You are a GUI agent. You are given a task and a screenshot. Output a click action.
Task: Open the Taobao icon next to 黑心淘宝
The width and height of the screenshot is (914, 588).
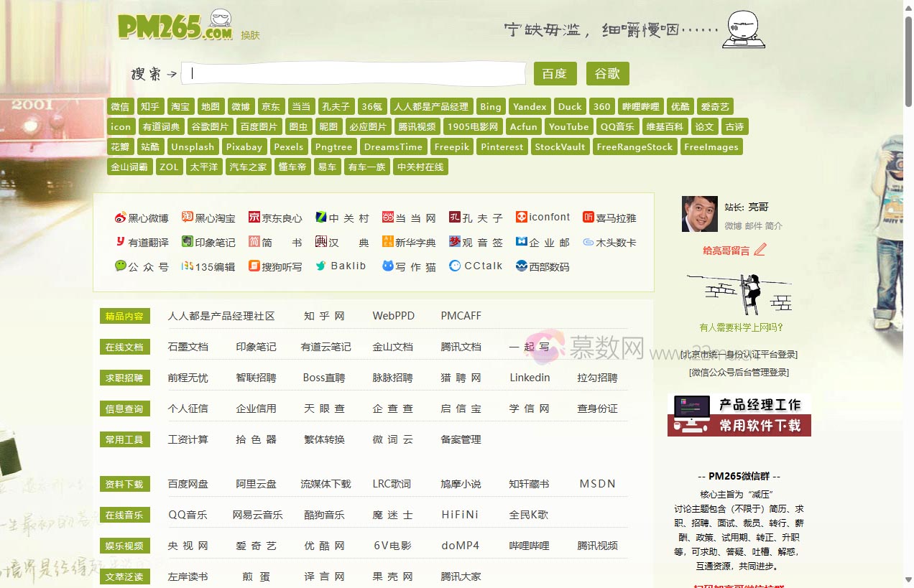[x=187, y=217]
